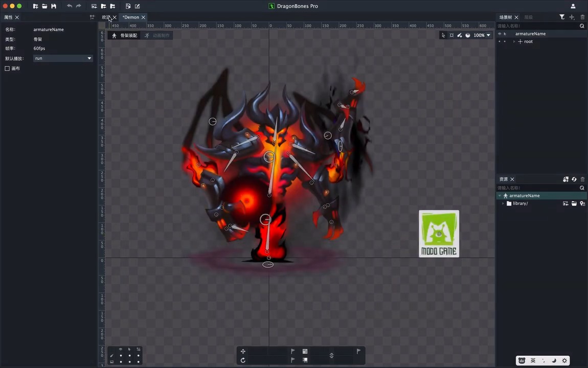This screenshot has height=368, width=588.
Task: Switch to 骨架装配 armature mode
Action: point(125,35)
